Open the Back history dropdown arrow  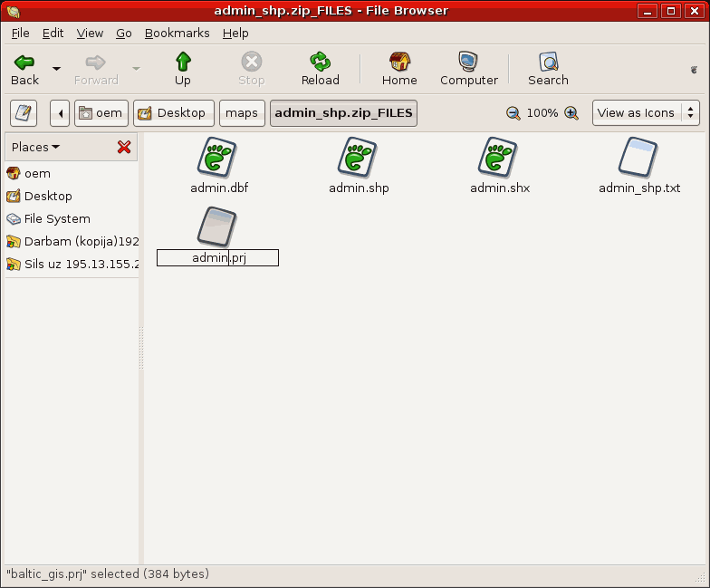coord(56,69)
